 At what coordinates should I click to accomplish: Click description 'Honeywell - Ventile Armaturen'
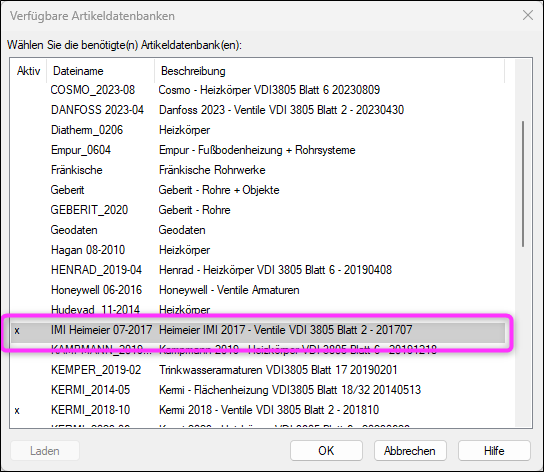(x=229, y=290)
